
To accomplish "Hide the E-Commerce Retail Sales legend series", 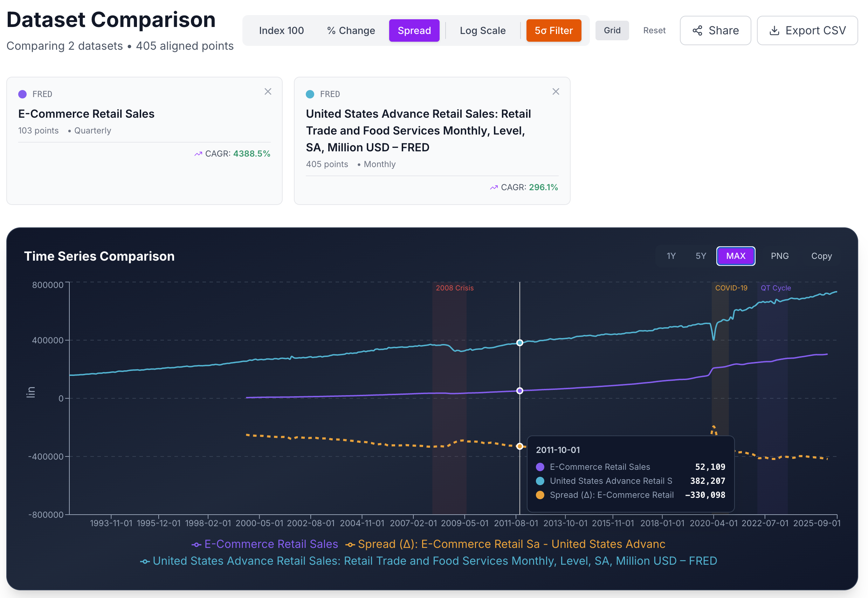I will coord(270,544).
